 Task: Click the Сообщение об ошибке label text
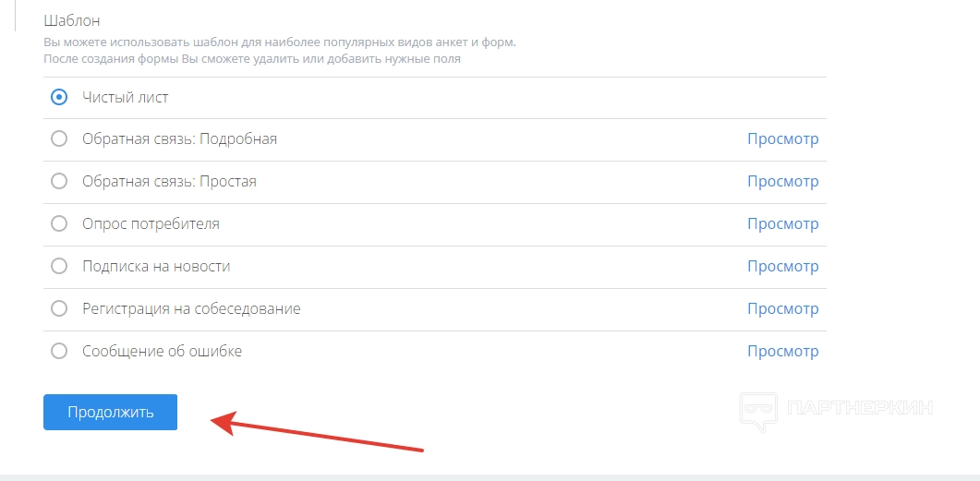(162, 352)
